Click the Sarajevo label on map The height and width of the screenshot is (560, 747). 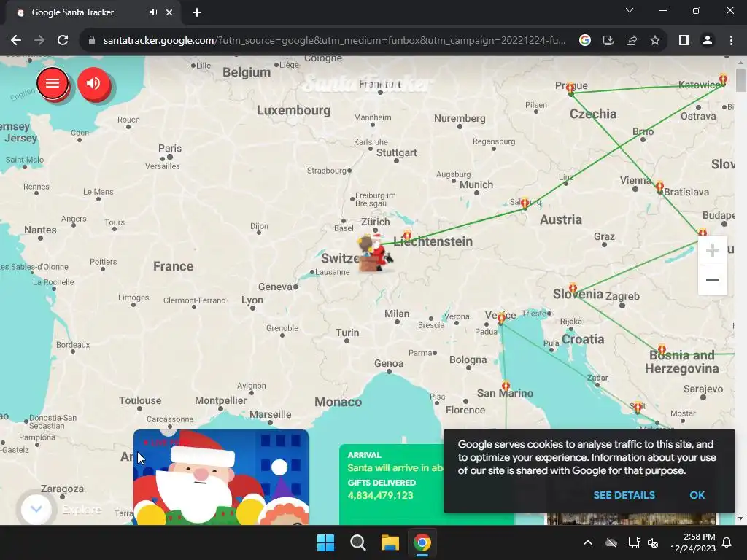[x=703, y=389]
